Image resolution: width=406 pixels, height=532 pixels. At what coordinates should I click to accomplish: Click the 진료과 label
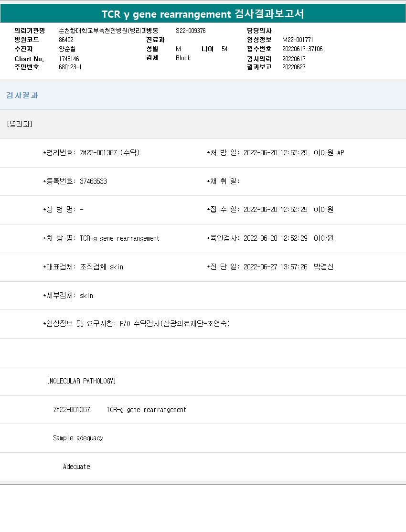pos(155,40)
